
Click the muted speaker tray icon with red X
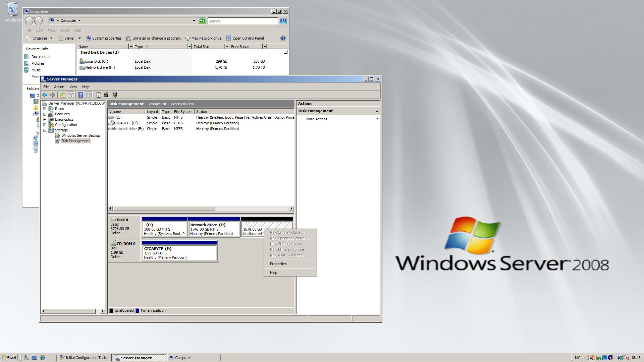click(626, 358)
